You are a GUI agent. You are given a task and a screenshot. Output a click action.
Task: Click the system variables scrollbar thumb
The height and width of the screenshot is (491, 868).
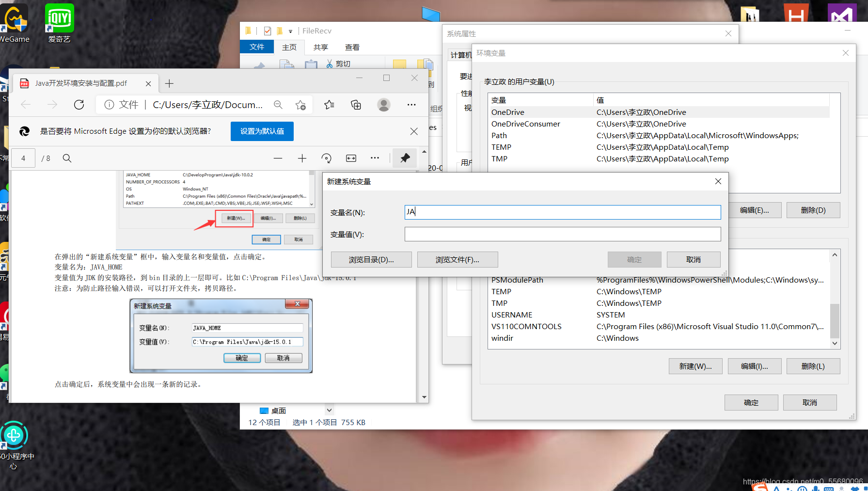[835, 320]
